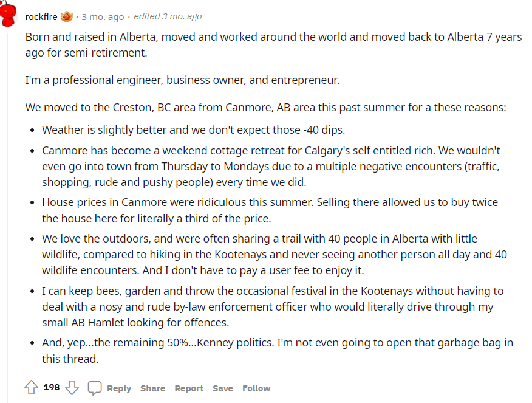Upvote rockfire's comment
Viewport: 532px width, 403px height.
coord(31,388)
